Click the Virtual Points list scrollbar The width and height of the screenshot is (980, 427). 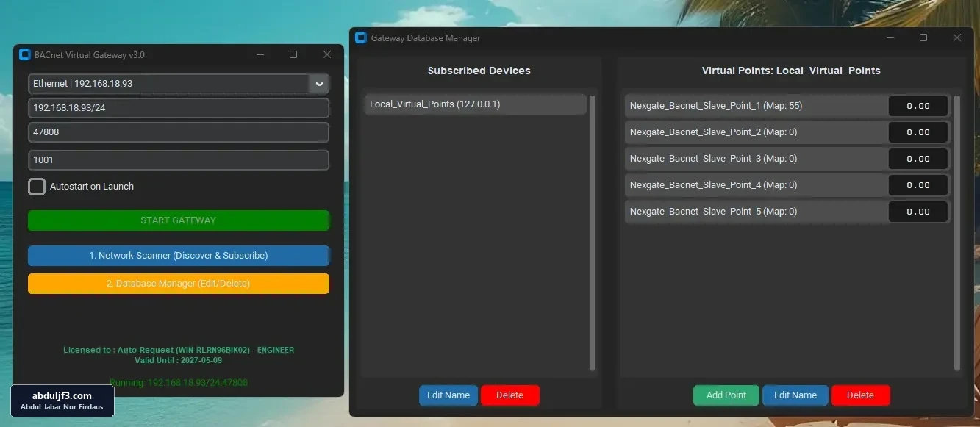coord(957,232)
